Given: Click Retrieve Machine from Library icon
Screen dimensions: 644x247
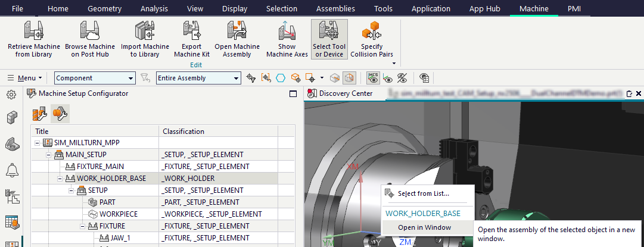Looking at the screenshot, I should 34,39.
